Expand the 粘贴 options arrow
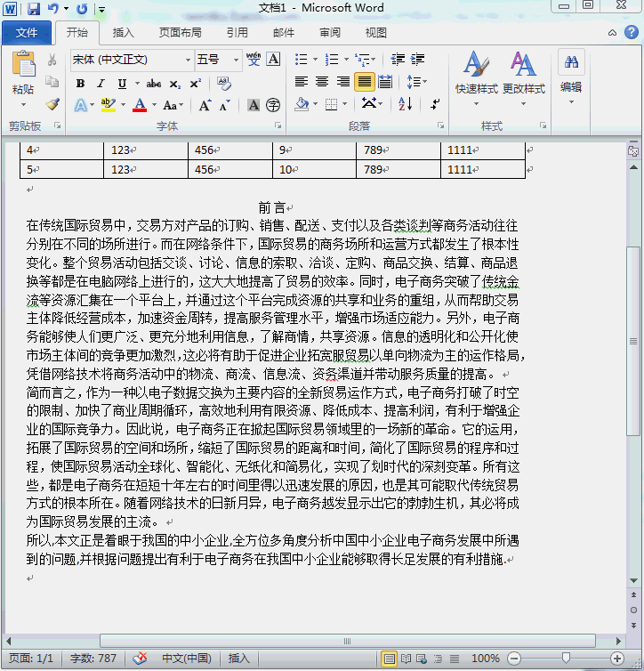The width and height of the screenshot is (644, 671). 23,104
